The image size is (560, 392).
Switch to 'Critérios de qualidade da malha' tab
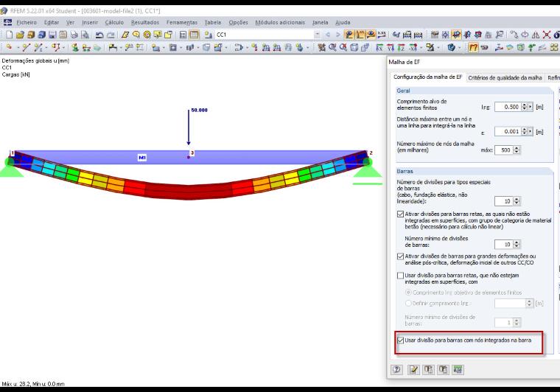[x=505, y=78]
